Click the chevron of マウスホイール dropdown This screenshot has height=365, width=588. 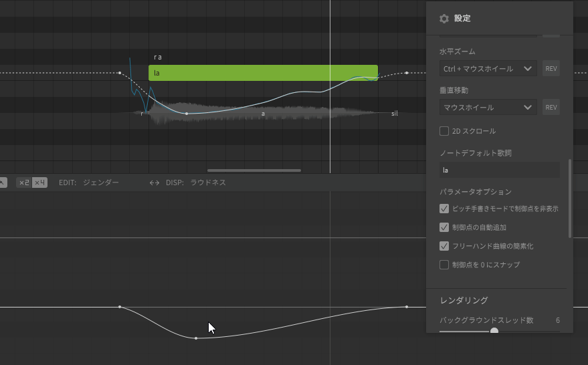click(x=528, y=108)
